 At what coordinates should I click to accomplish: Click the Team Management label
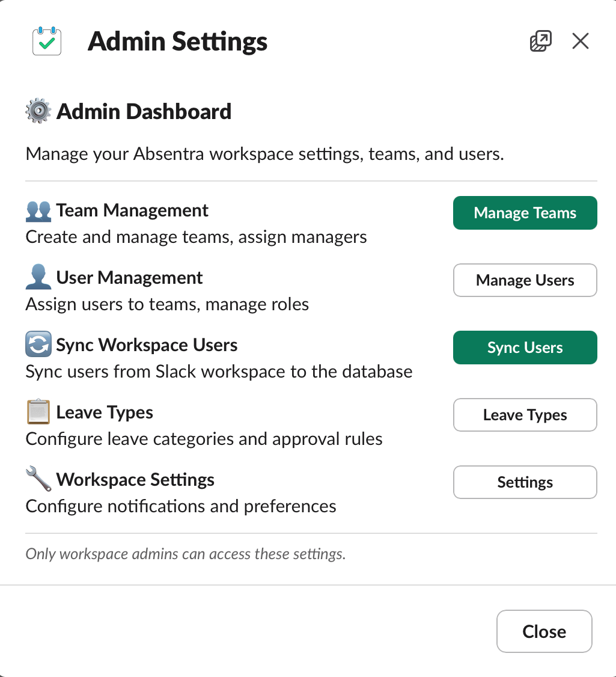132,211
